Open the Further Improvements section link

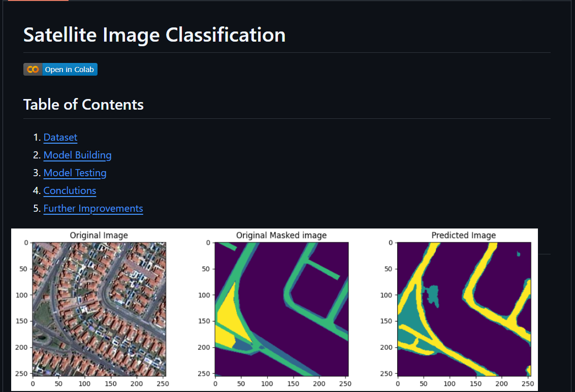93,208
